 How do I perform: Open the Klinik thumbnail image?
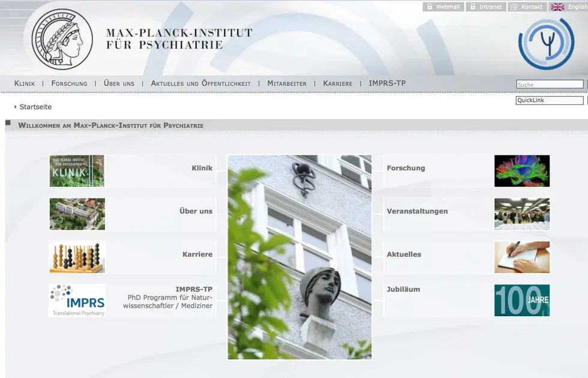(77, 171)
